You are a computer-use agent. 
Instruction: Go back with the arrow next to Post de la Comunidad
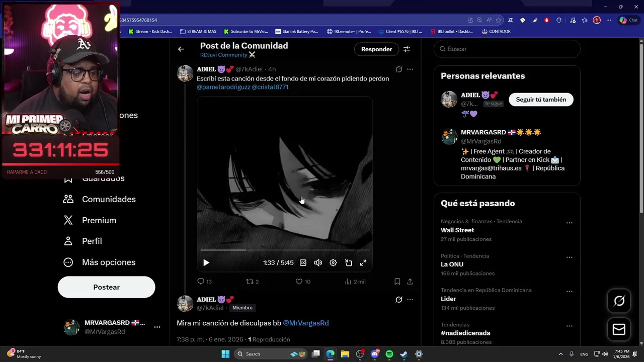(x=181, y=49)
